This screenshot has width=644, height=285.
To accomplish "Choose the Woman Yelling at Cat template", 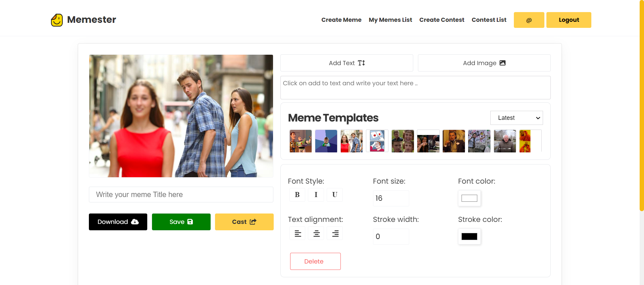I will [x=428, y=141].
